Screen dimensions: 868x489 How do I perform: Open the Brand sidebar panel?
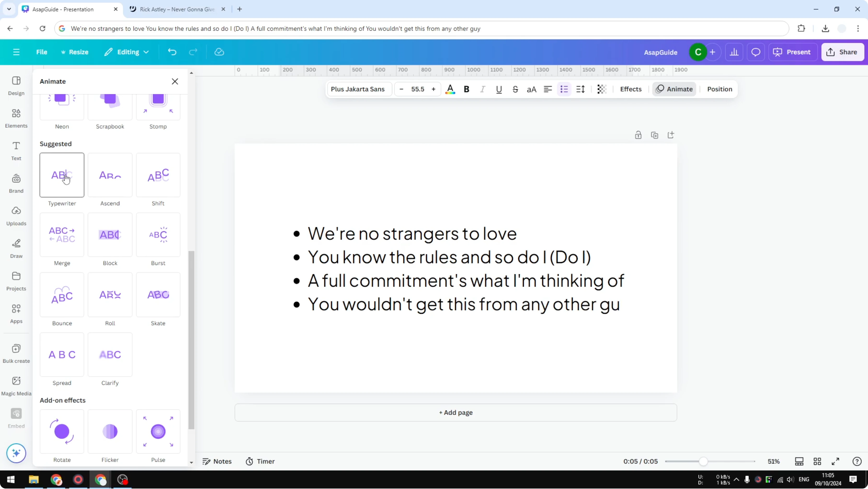pos(16,183)
